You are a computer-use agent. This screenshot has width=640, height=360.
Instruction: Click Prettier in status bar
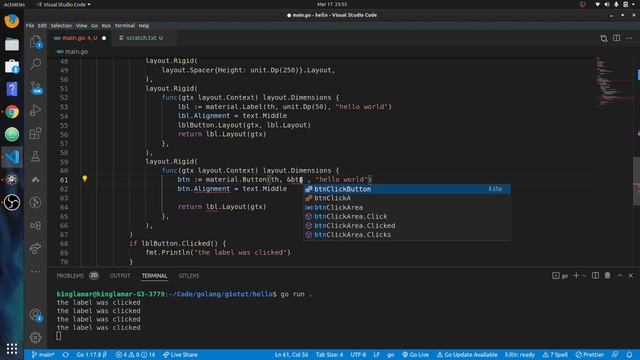(x=589, y=355)
